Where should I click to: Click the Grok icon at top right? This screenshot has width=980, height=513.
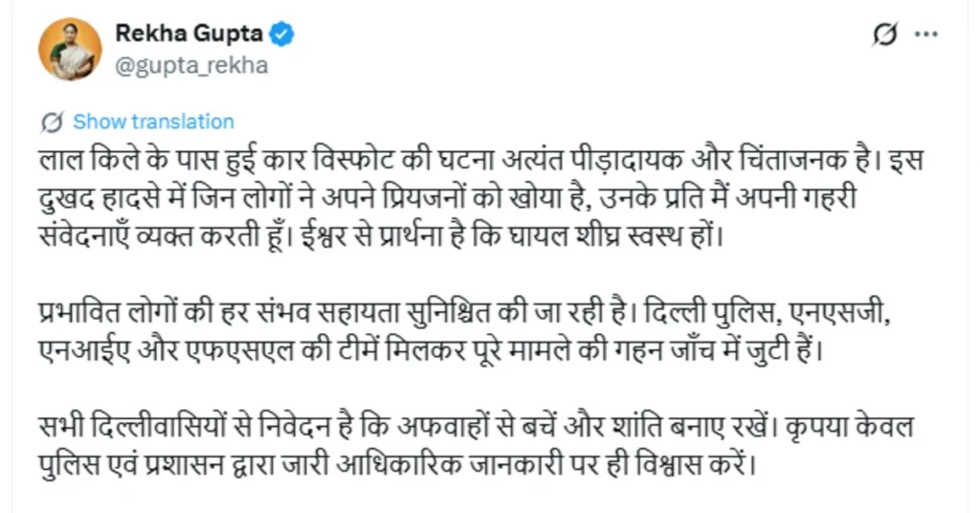click(x=886, y=34)
